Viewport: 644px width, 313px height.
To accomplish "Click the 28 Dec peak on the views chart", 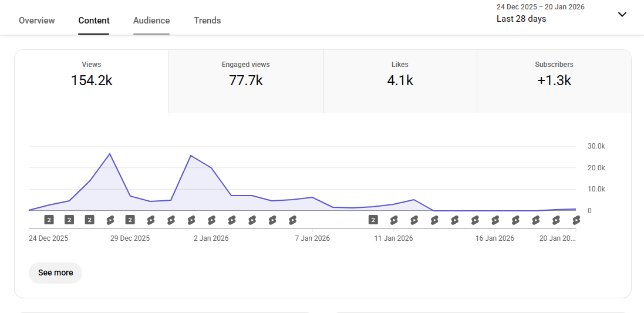I will tap(110, 154).
